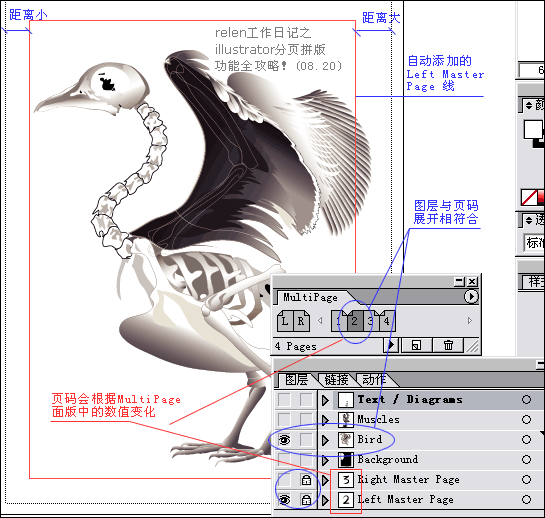Click the new page button in MultiPage

coord(416,345)
